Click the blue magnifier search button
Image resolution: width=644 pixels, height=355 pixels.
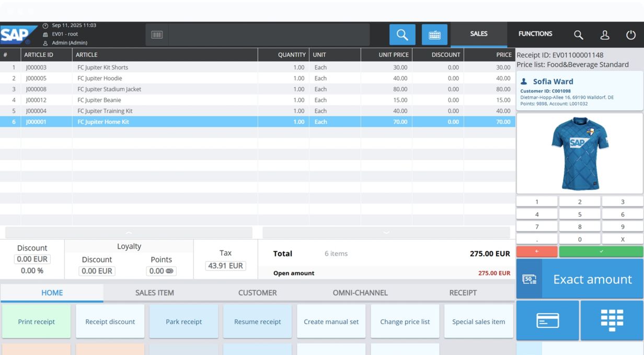click(x=402, y=34)
